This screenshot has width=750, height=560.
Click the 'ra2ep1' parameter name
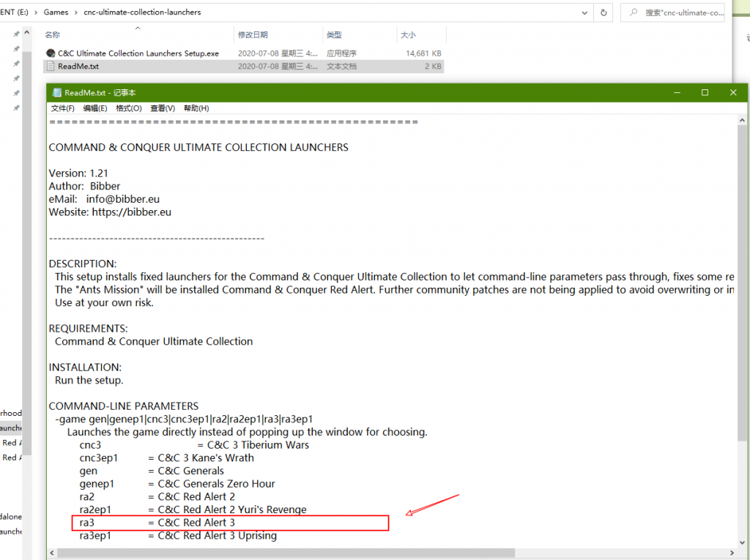(x=95, y=509)
